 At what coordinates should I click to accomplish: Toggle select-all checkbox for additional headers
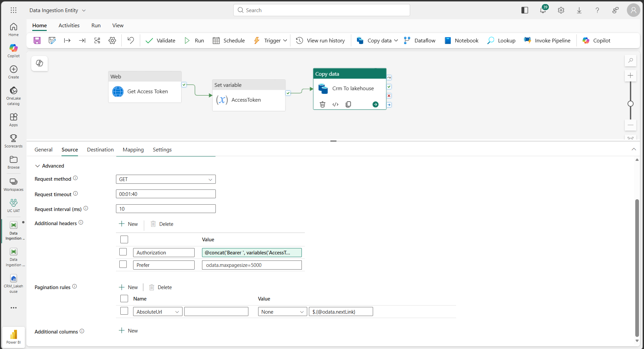[x=124, y=239]
